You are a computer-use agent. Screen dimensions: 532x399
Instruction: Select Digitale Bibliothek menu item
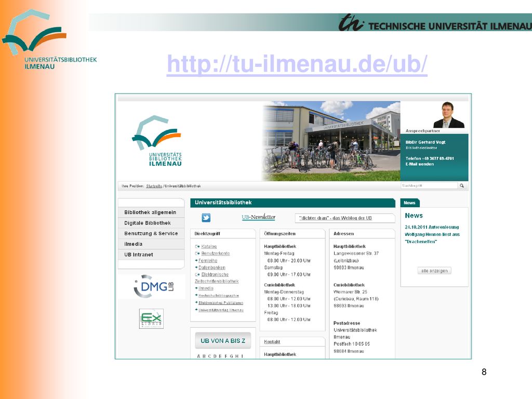(151, 223)
